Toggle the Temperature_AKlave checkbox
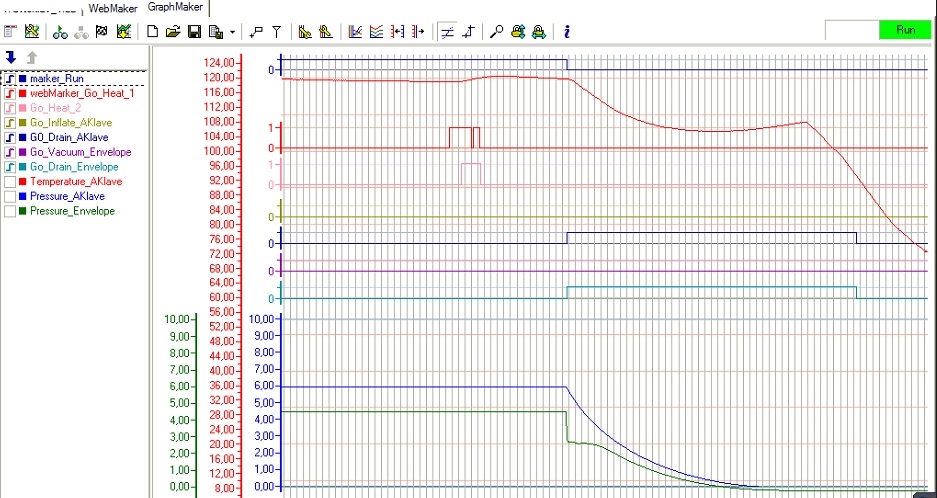This screenshot has height=498, width=937. 10,182
